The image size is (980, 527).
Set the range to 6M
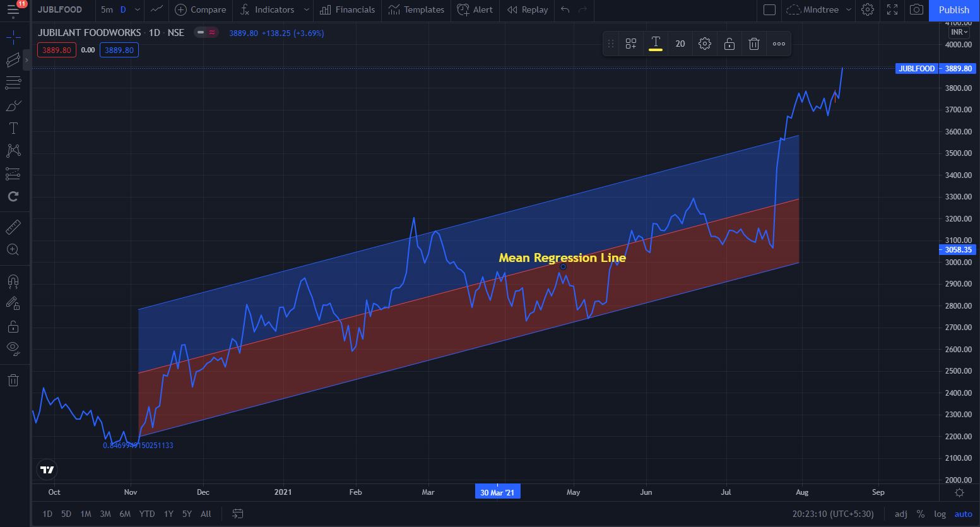click(125, 514)
